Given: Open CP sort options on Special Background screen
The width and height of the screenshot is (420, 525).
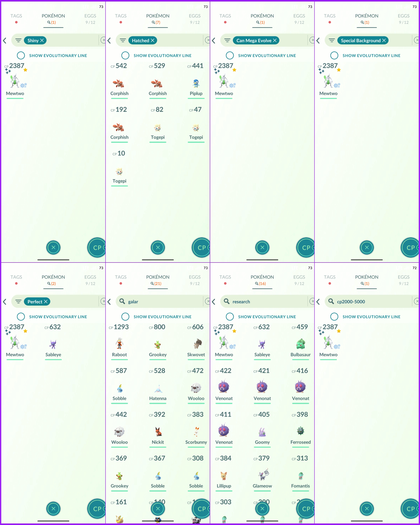Looking at the screenshot, I should tap(410, 247).
